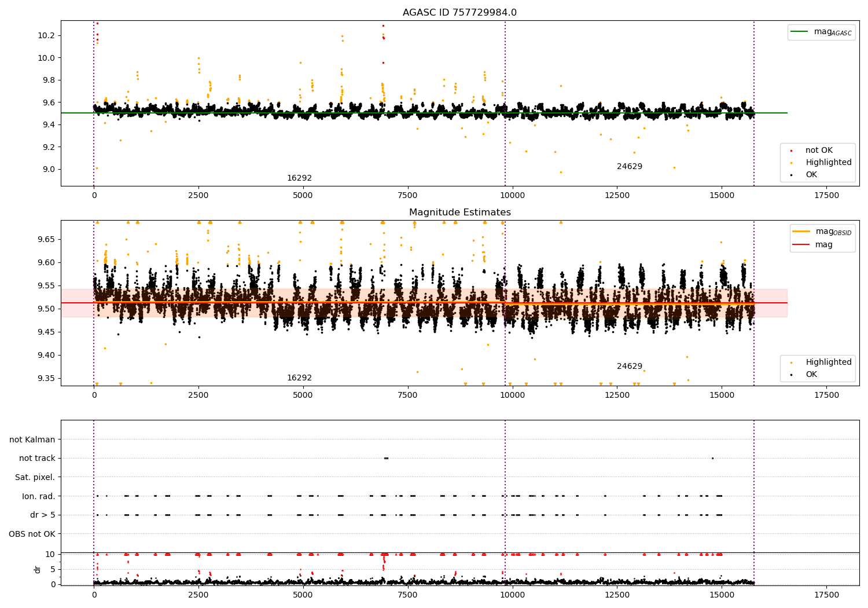Click the 'dr' y-axis label at bottom
This screenshot has width=868, height=608.
pyautogui.click(x=38, y=569)
